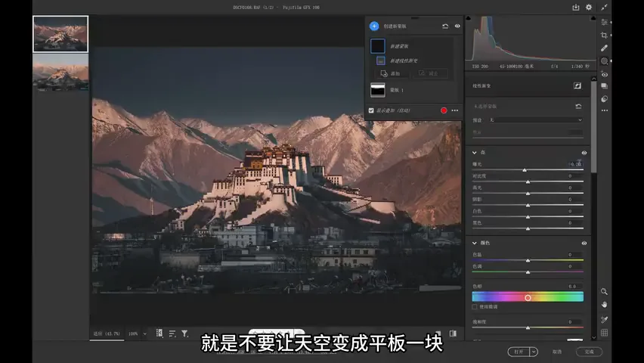Viewport: 644px width, 363px height.
Task: Click the fit zoom (适应 43.7%) button
Action: click(107, 334)
